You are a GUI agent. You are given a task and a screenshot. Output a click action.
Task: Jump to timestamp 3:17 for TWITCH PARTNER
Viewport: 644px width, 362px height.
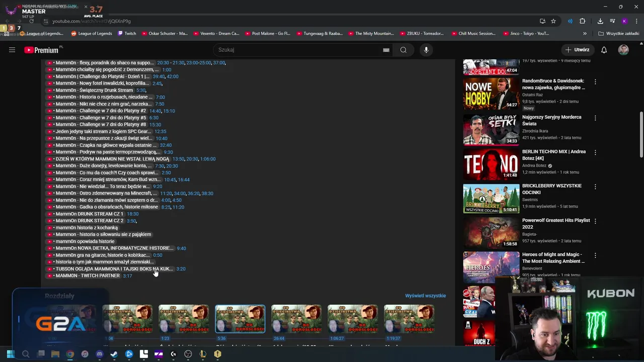127,276
